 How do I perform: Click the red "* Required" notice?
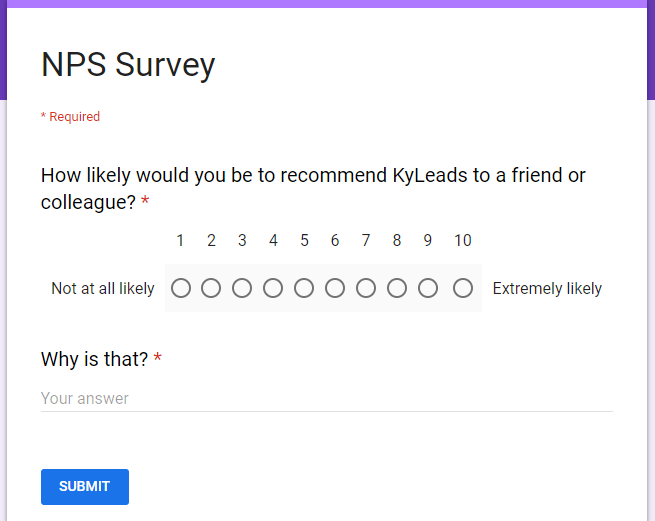(70, 117)
